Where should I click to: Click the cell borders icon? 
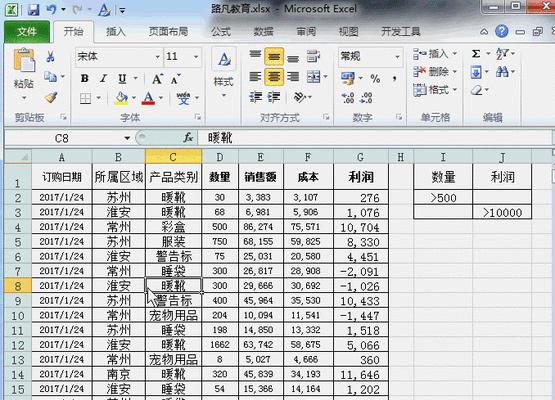(85, 98)
